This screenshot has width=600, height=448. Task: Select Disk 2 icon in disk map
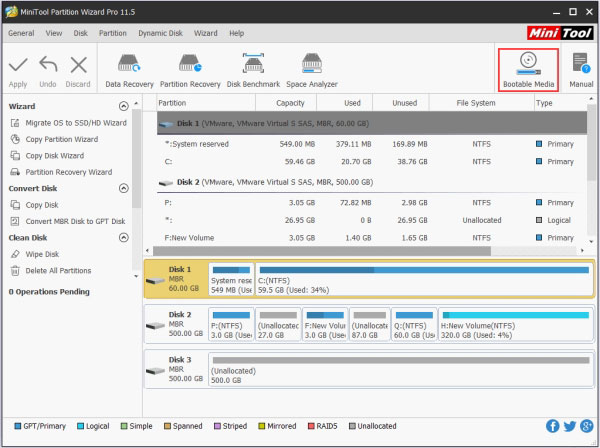click(155, 326)
